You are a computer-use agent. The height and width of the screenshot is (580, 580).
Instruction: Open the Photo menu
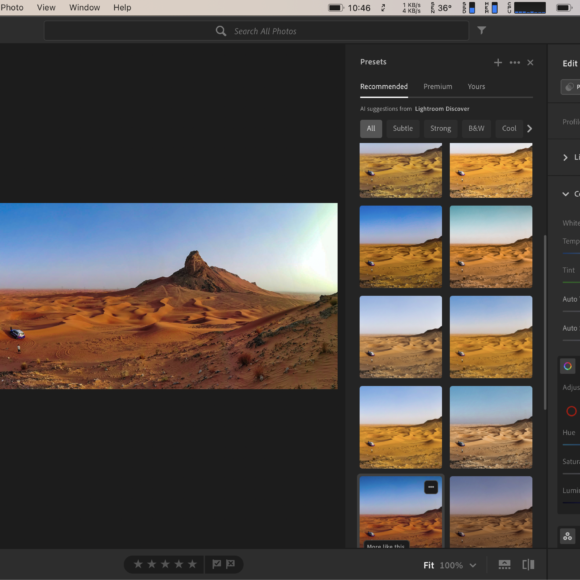(x=11, y=7)
